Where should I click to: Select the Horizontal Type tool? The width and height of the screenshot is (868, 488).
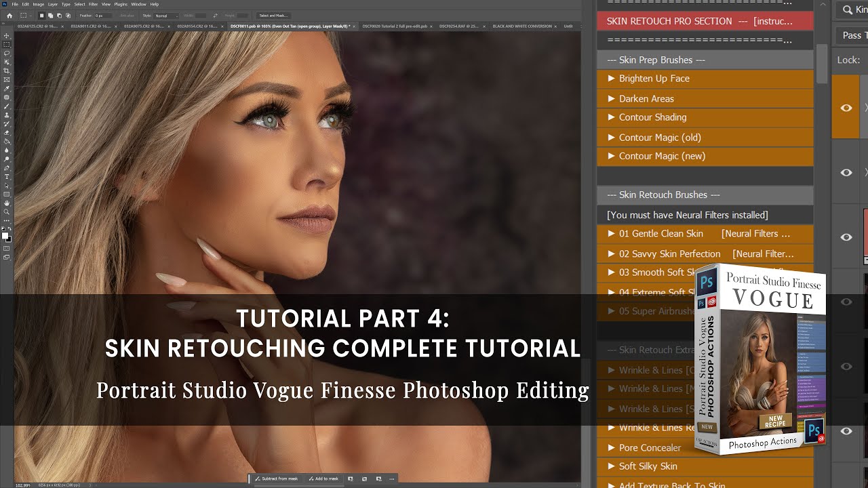pyautogui.click(x=7, y=176)
